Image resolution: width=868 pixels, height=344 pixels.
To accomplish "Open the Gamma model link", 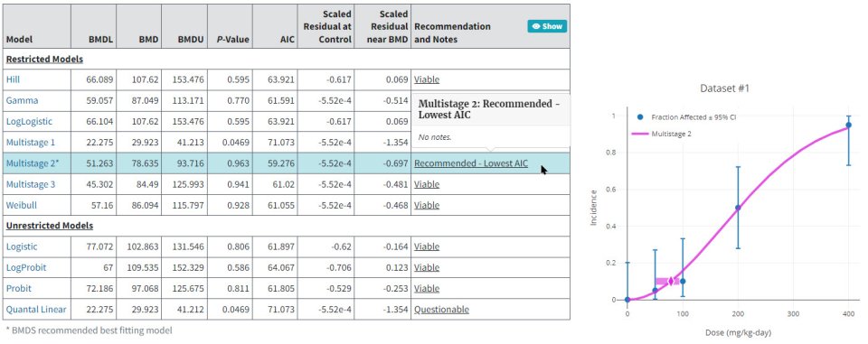I will (22, 100).
